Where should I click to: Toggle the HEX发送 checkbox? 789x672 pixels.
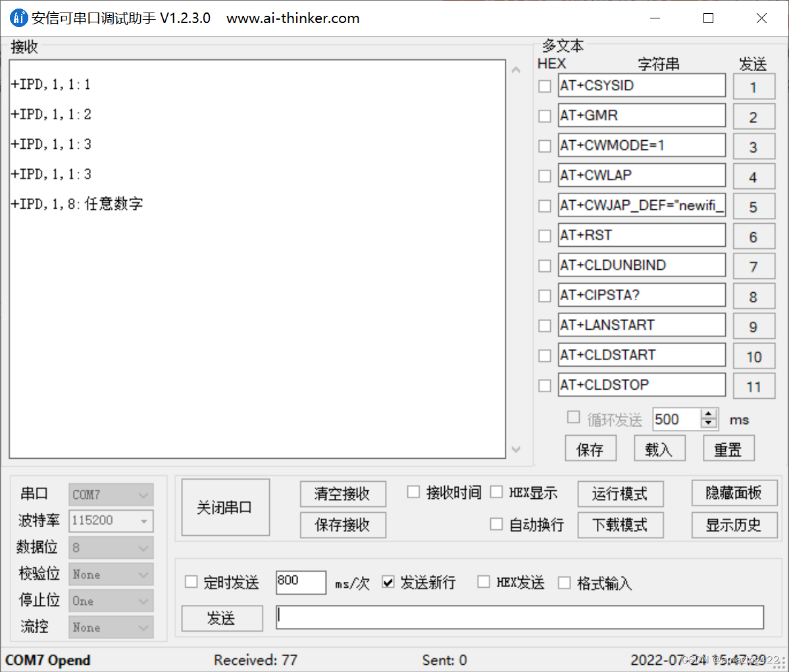coord(484,582)
